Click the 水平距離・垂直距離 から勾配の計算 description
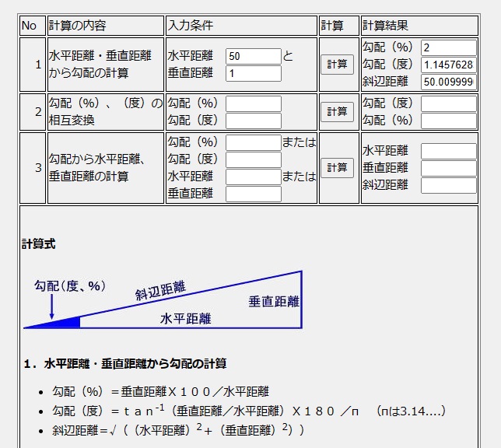 coord(100,65)
